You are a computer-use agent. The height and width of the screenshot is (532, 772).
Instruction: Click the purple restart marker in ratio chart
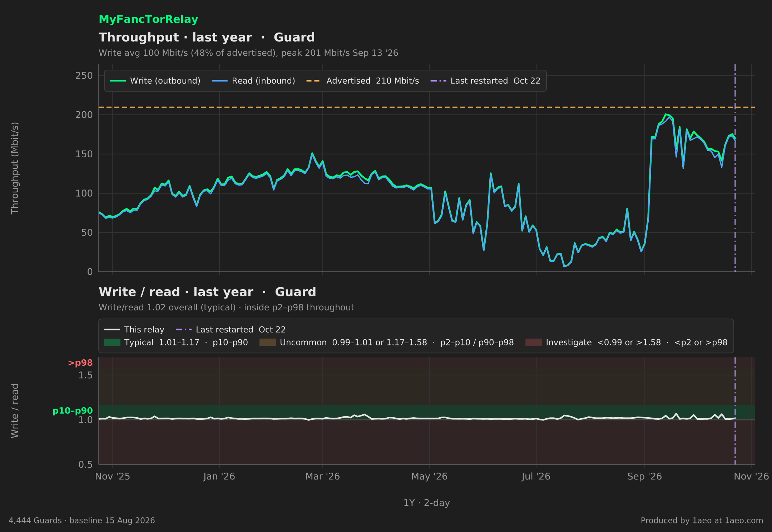[x=735, y=411]
